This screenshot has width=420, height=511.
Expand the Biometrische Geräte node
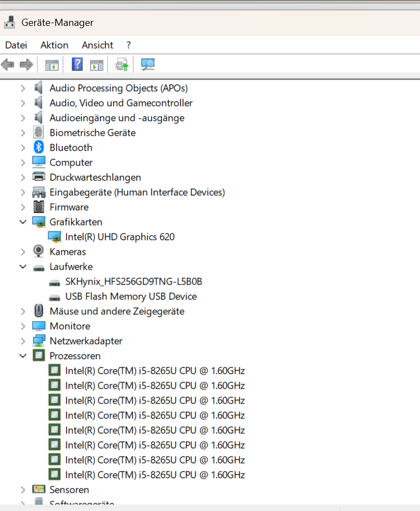(23, 133)
